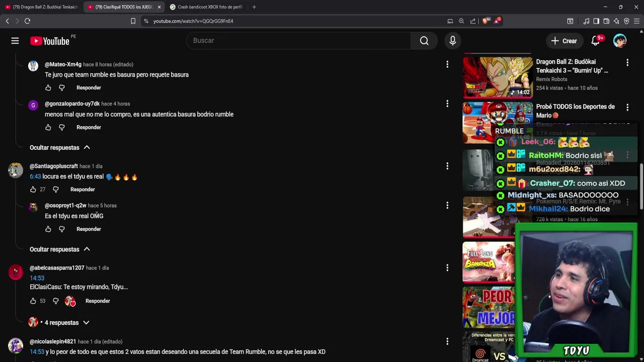The image size is (644, 362).
Task: Open options for nicolaslepin4821 comment
Action: (447, 342)
